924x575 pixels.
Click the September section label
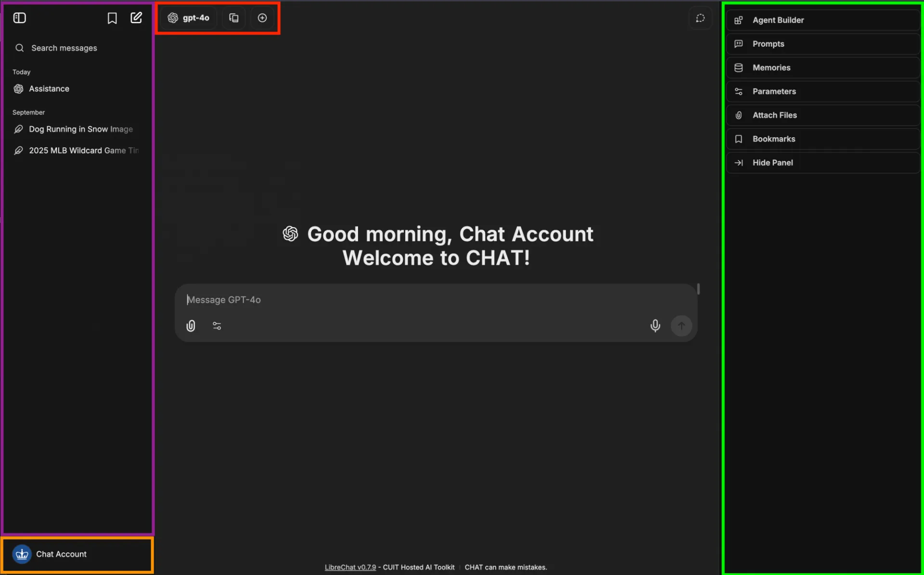[28, 112]
